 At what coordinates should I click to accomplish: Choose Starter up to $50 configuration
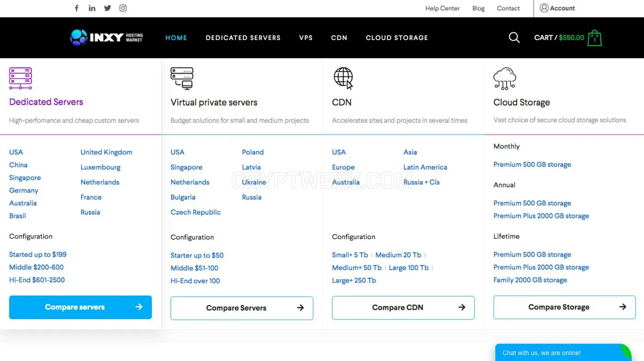point(197,255)
